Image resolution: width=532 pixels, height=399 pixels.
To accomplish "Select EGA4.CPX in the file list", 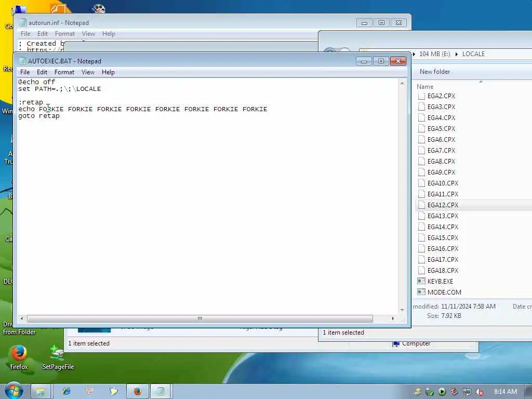I will pos(441,118).
